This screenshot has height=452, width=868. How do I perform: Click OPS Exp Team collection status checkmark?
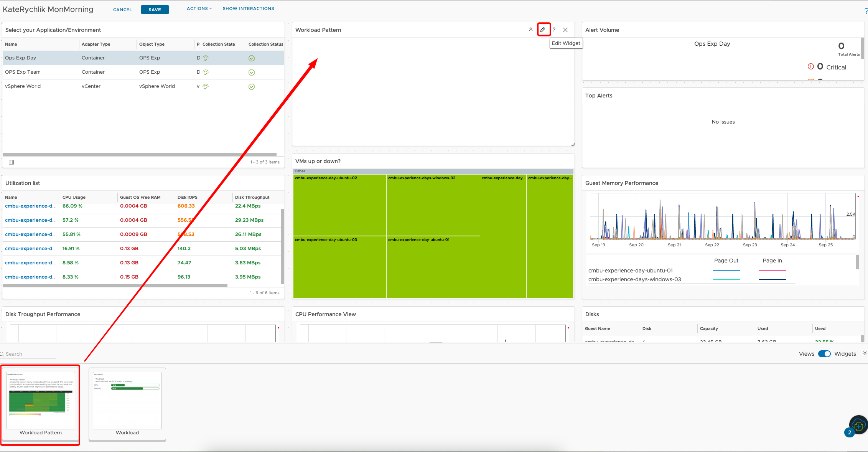[252, 72]
